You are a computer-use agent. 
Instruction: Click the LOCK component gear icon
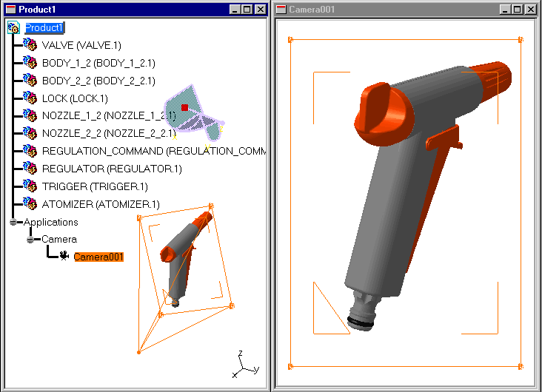pyautogui.click(x=30, y=98)
